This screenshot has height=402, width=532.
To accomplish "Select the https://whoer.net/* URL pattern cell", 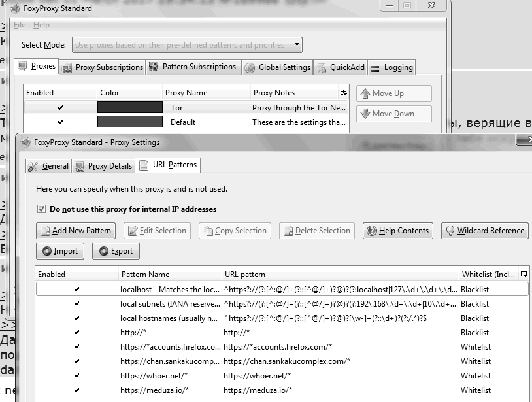I will click(258, 376).
